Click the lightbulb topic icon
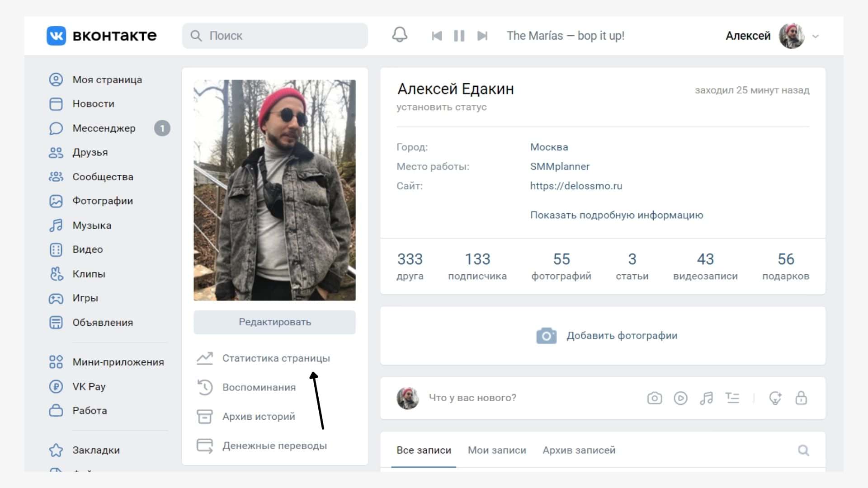The width and height of the screenshot is (868, 488). (775, 398)
